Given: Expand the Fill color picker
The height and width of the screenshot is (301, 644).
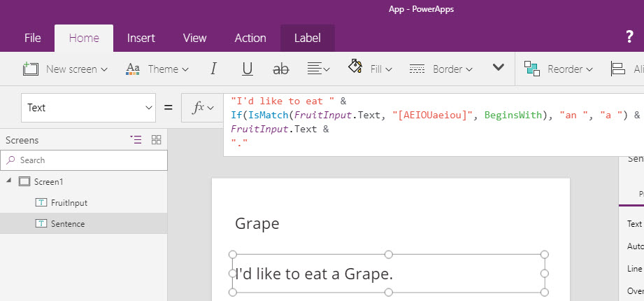Looking at the screenshot, I should [370, 69].
